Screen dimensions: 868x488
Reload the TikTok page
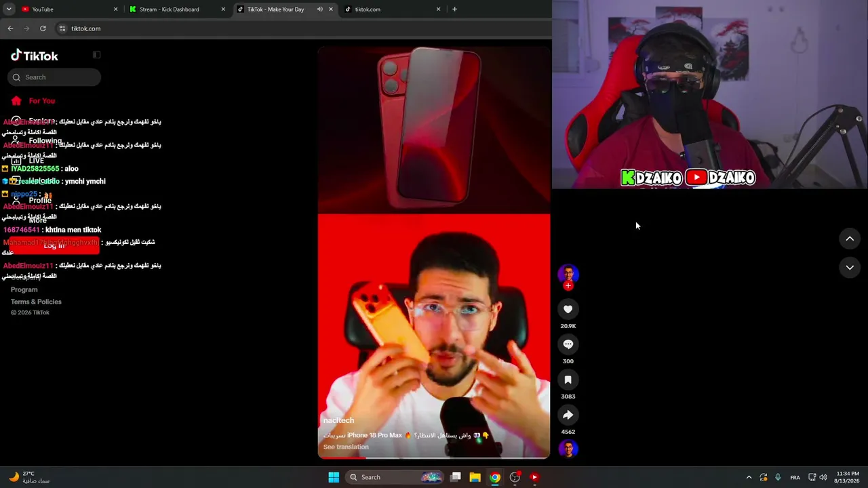point(43,28)
